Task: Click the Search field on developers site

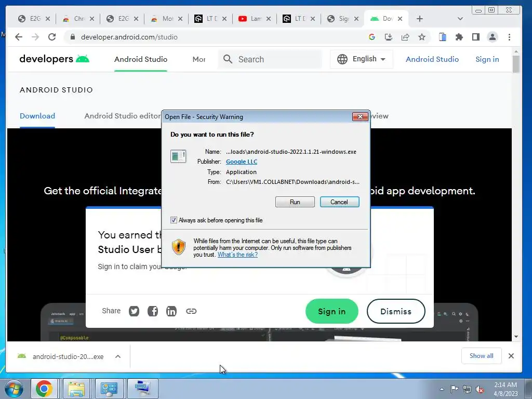Action: click(270, 59)
